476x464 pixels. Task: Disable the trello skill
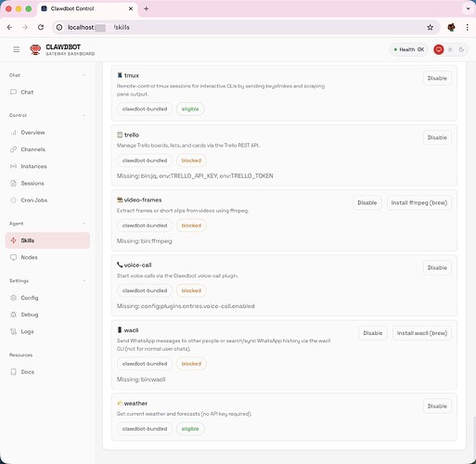click(437, 137)
